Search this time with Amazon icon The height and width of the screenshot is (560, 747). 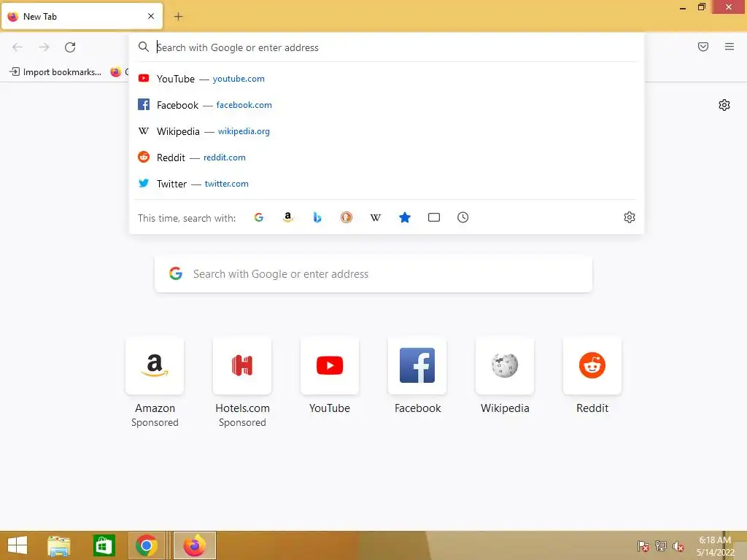pos(287,217)
